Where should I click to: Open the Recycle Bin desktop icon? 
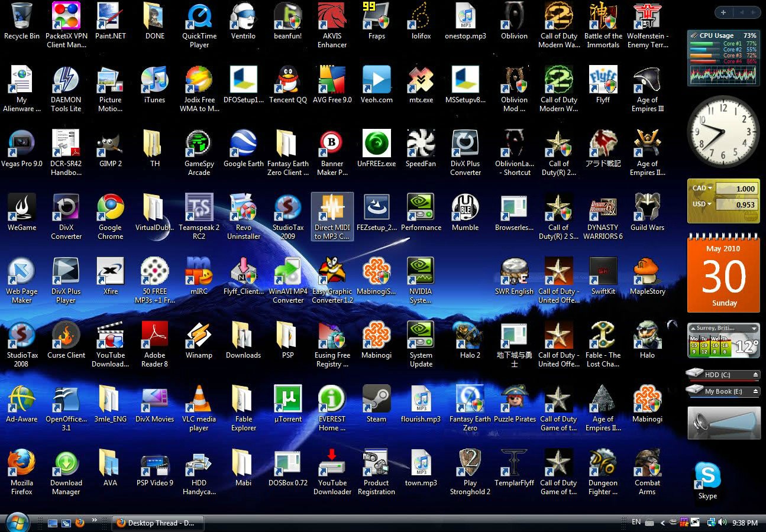click(22, 22)
